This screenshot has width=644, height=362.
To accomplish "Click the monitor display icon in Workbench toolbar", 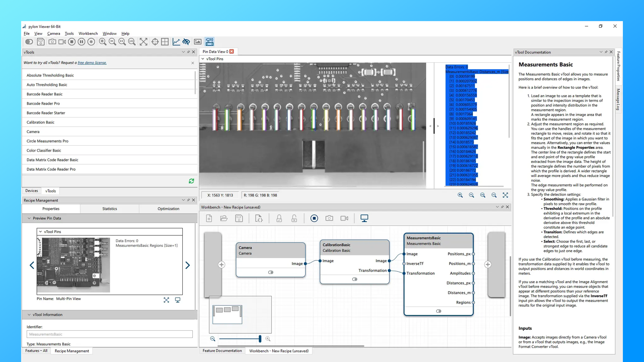I will click(x=364, y=218).
